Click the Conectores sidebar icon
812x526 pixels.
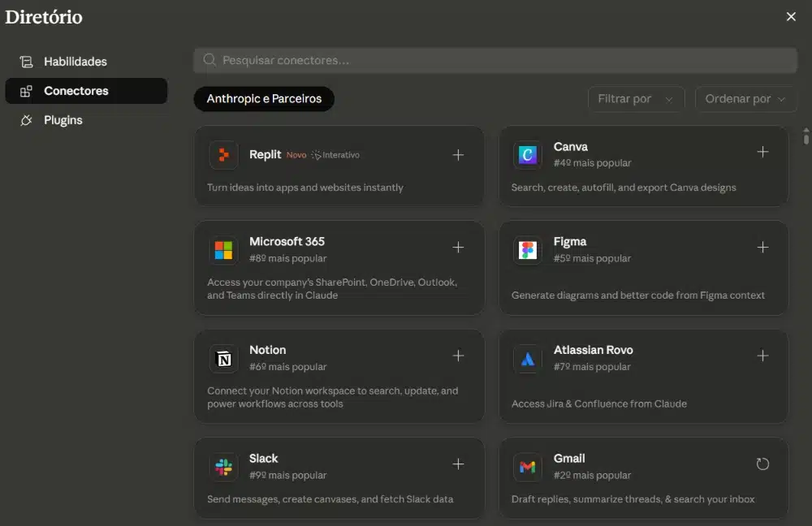click(x=26, y=91)
